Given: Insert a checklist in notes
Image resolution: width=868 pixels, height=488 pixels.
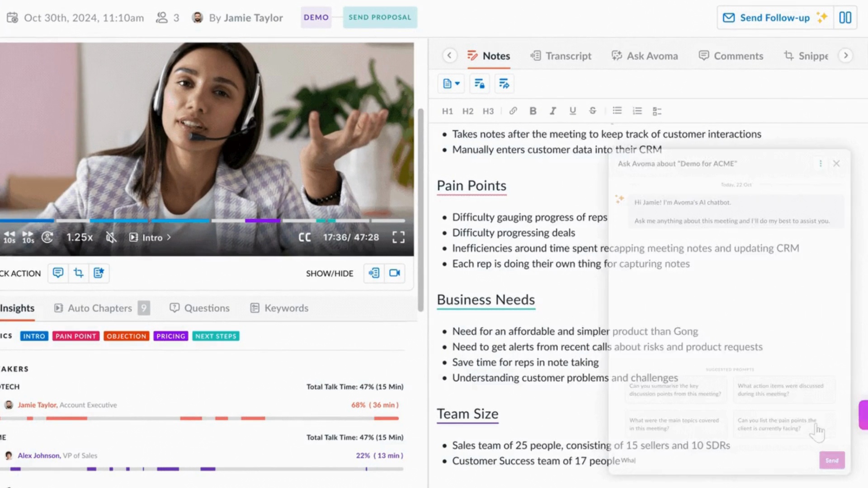Looking at the screenshot, I should tap(657, 111).
